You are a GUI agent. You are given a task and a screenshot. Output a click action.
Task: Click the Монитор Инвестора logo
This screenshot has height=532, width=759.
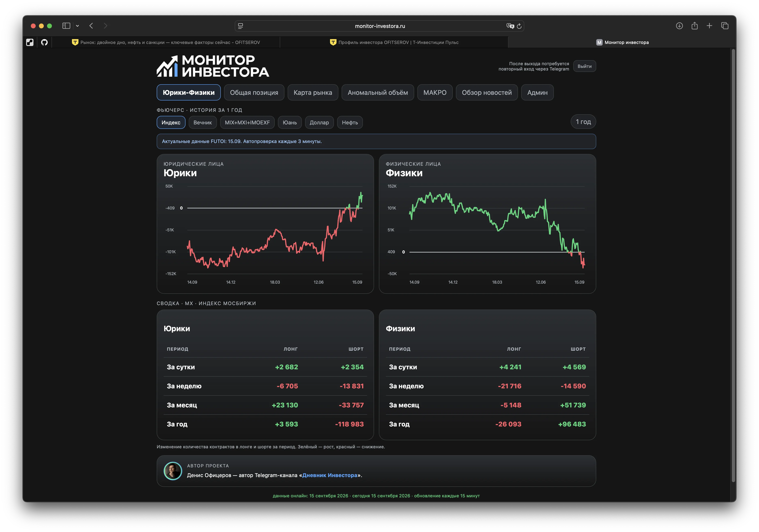click(213, 66)
